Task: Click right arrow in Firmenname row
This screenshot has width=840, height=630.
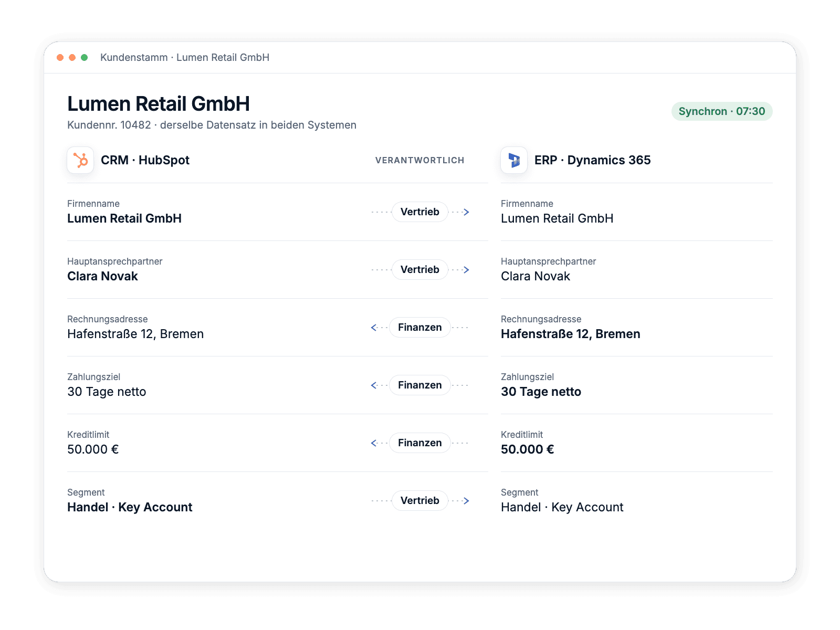Action: tap(466, 212)
